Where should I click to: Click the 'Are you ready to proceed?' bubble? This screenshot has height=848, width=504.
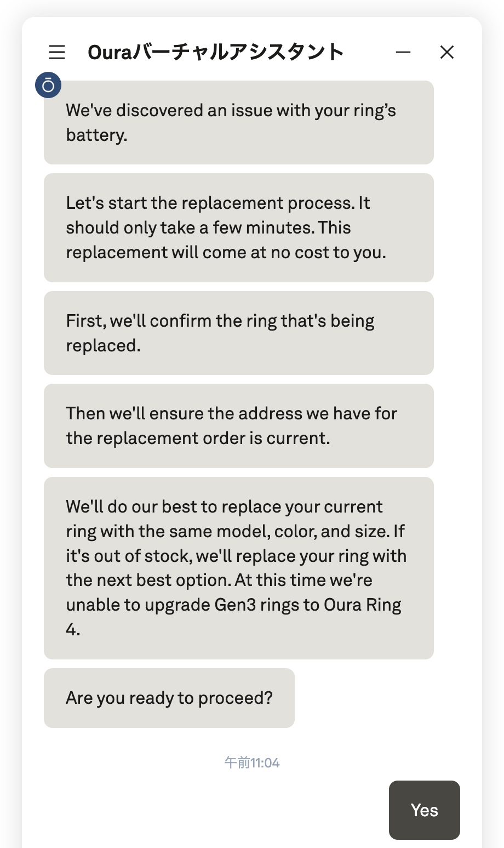coord(169,698)
